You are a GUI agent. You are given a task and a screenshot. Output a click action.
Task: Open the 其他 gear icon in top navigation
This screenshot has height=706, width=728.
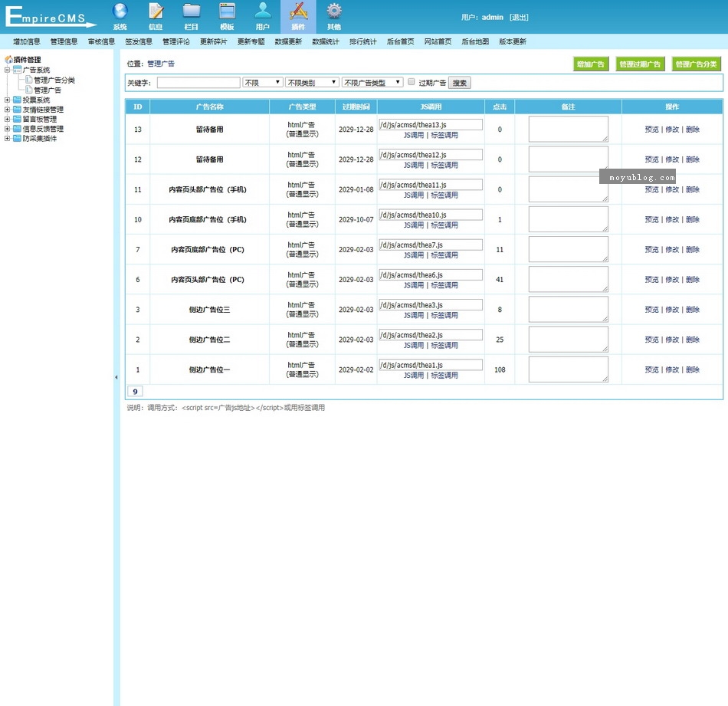click(x=334, y=11)
